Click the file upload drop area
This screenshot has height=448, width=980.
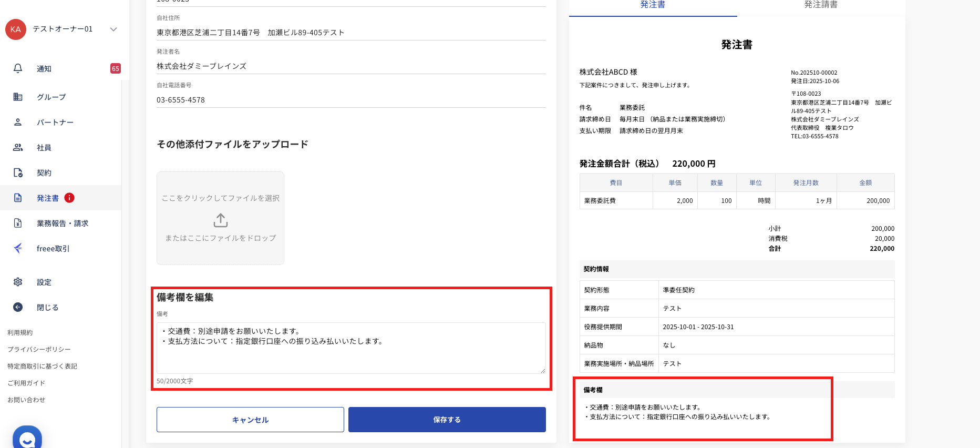[221, 218]
